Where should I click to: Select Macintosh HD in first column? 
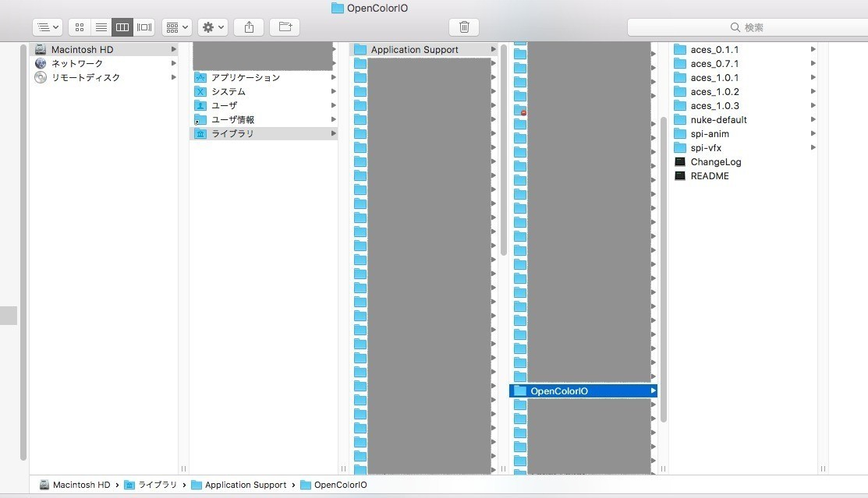click(x=105, y=49)
